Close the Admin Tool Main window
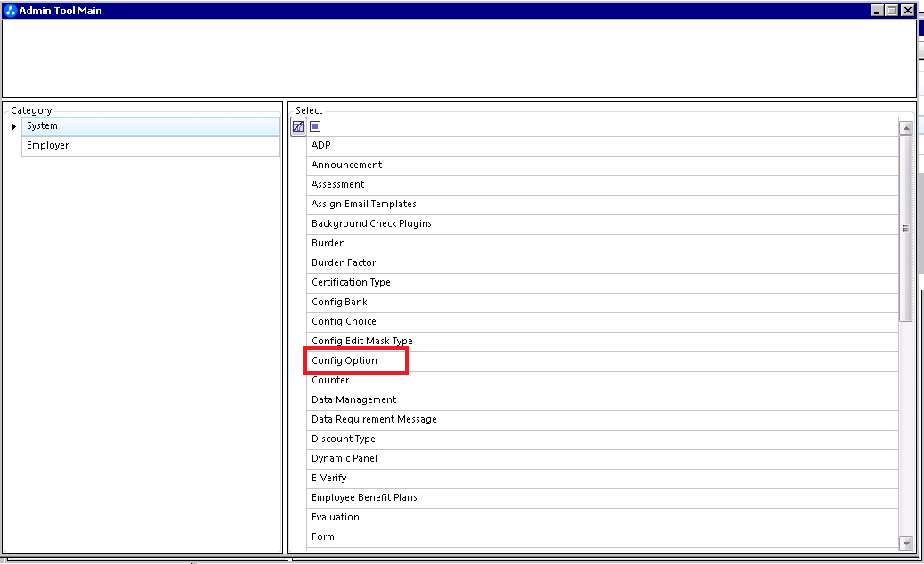Viewport: 924px width, 564px height. point(907,11)
